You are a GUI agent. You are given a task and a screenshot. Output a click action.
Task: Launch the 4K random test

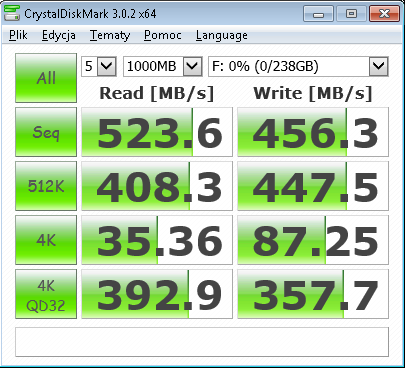pyautogui.click(x=46, y=240)
